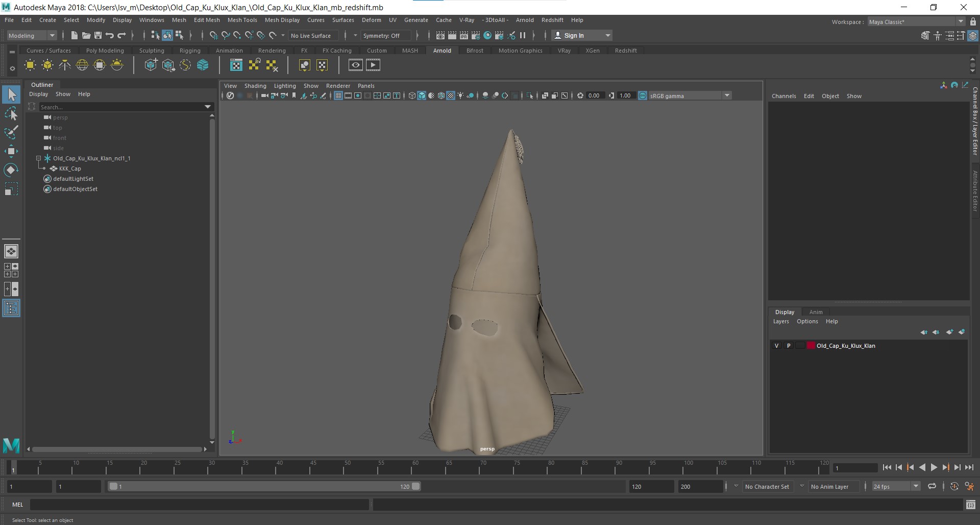Switch to four view layout icon
This screenshot has height=525, width=980.
click(11, 270)
